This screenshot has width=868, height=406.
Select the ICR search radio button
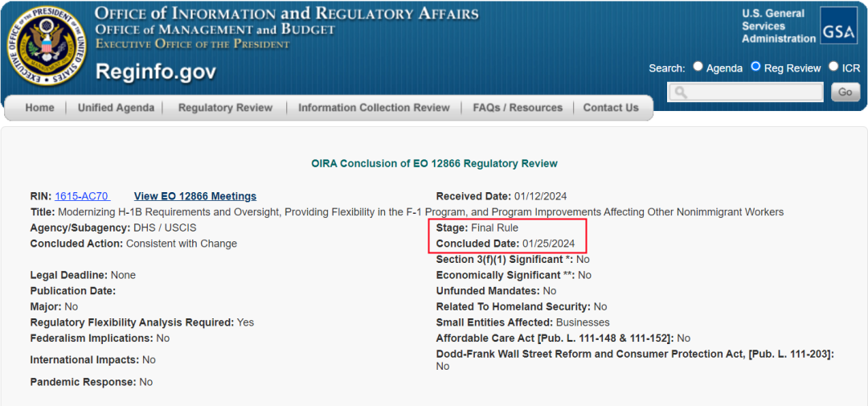tap(833, 67)
